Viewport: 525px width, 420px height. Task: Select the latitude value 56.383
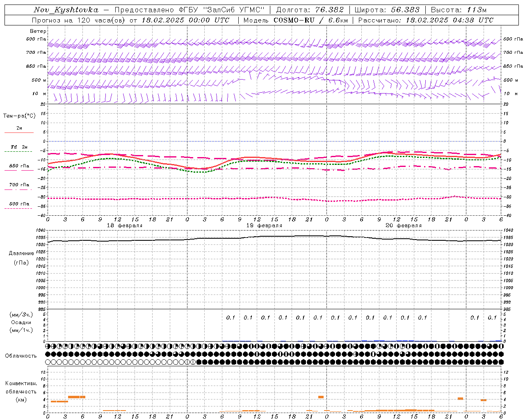[x=404, y=10]
